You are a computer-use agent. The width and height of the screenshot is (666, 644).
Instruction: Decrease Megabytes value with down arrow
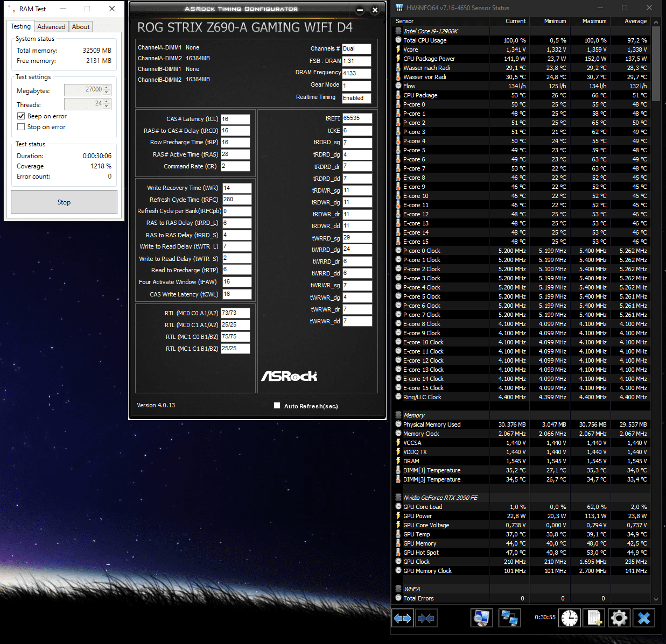click(107, 93)
